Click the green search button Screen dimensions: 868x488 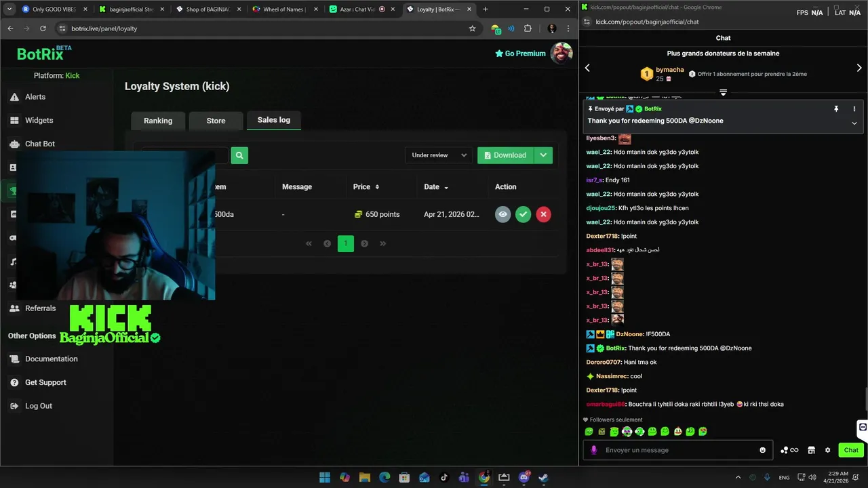239,155
